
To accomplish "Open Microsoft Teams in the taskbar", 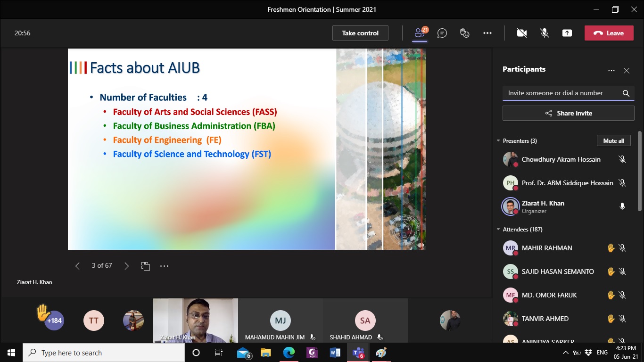I will 358,353.
